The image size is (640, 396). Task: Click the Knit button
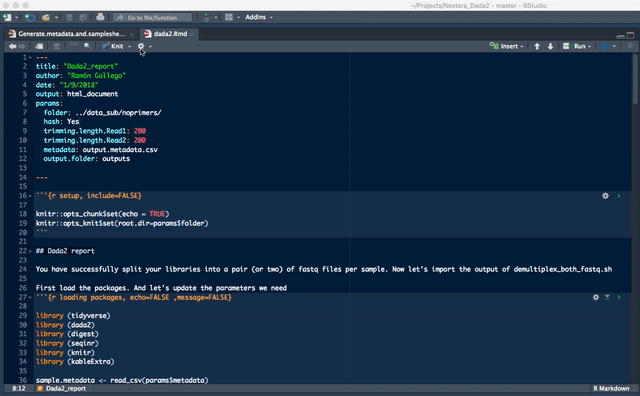113,46
